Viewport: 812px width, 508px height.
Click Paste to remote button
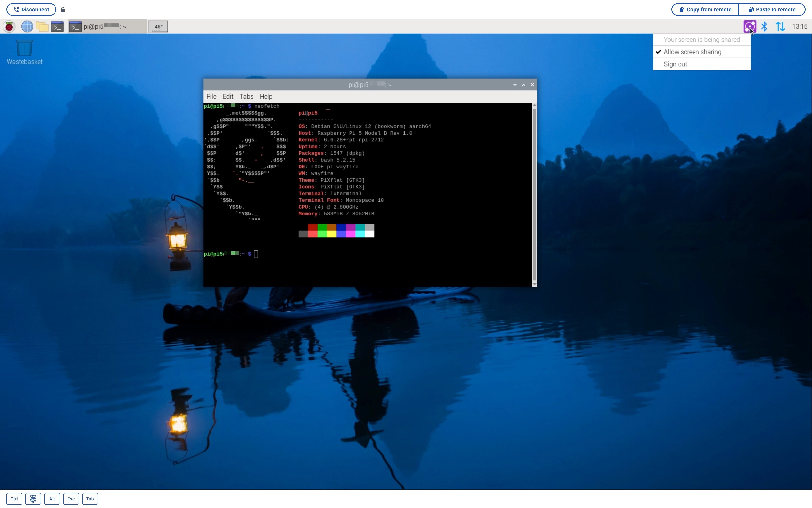pos(772,9)
